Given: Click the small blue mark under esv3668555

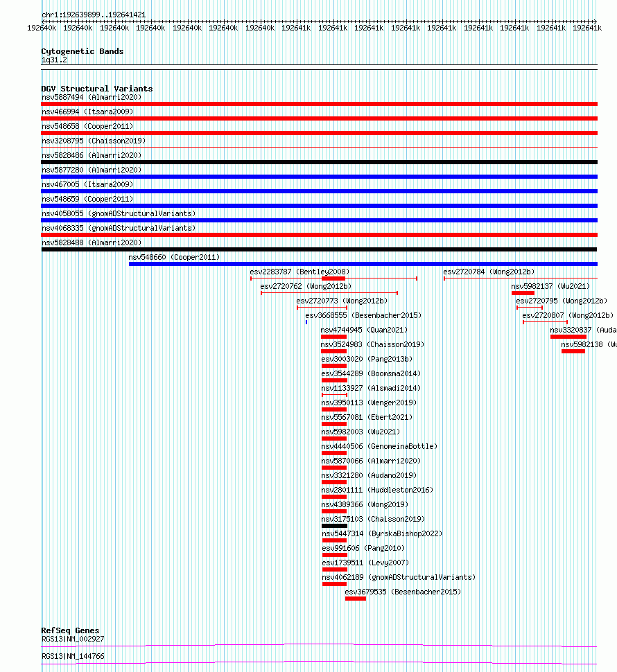Looking at the screenshot, I should tap(306, 322).
